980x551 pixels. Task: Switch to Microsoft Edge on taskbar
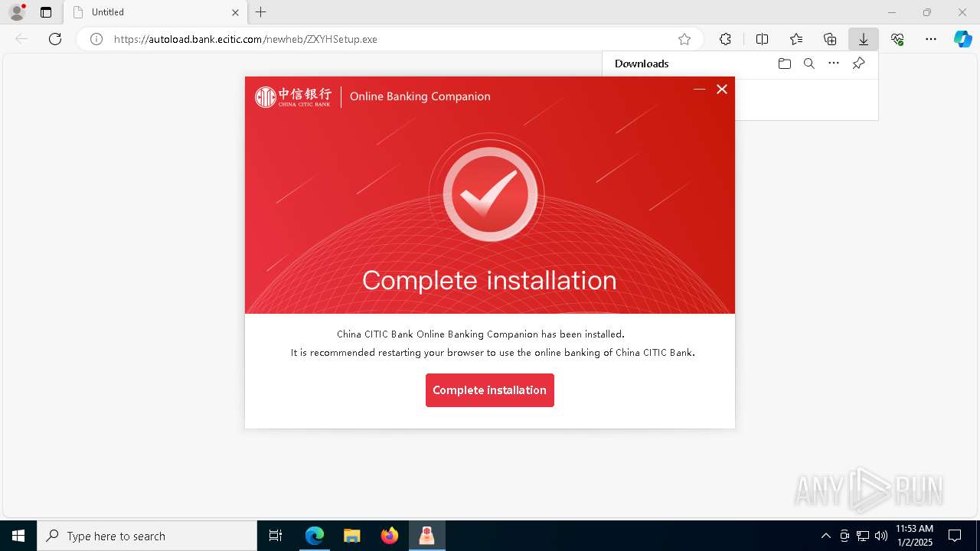tap(315, 536)
